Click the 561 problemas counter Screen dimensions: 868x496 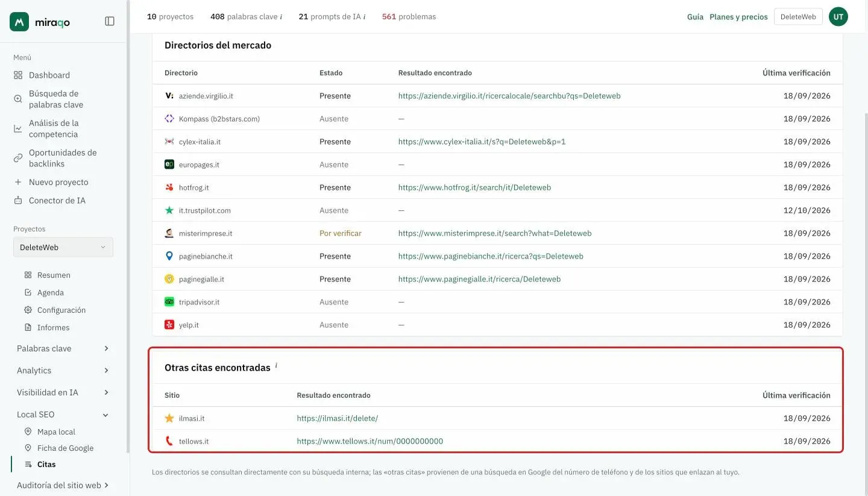point(409,17)
